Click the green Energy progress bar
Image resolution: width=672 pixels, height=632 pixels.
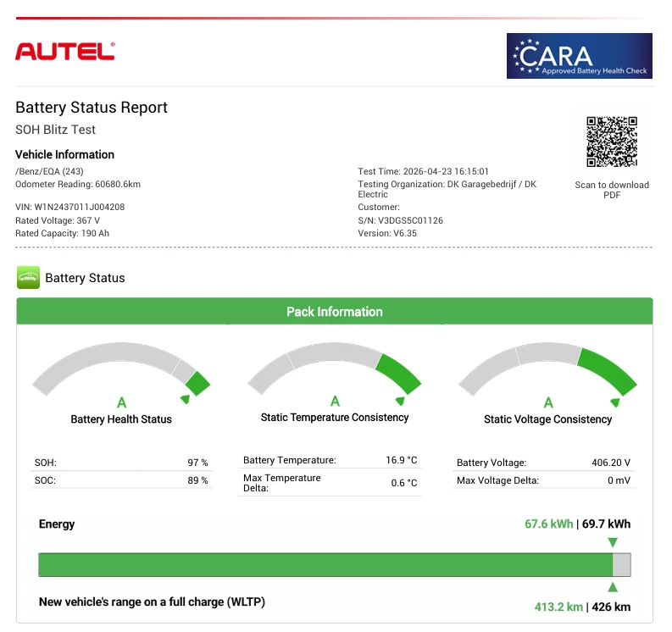point(325,565)
